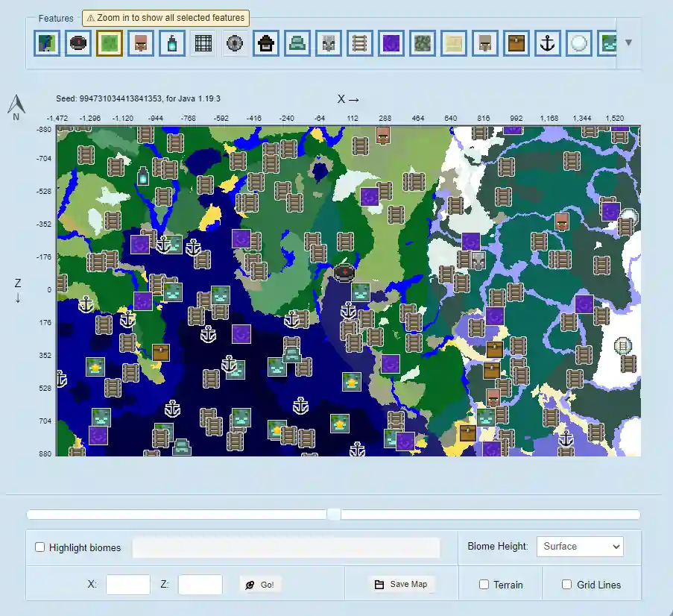Click the X-axis label '1,520'

point(615,118)
